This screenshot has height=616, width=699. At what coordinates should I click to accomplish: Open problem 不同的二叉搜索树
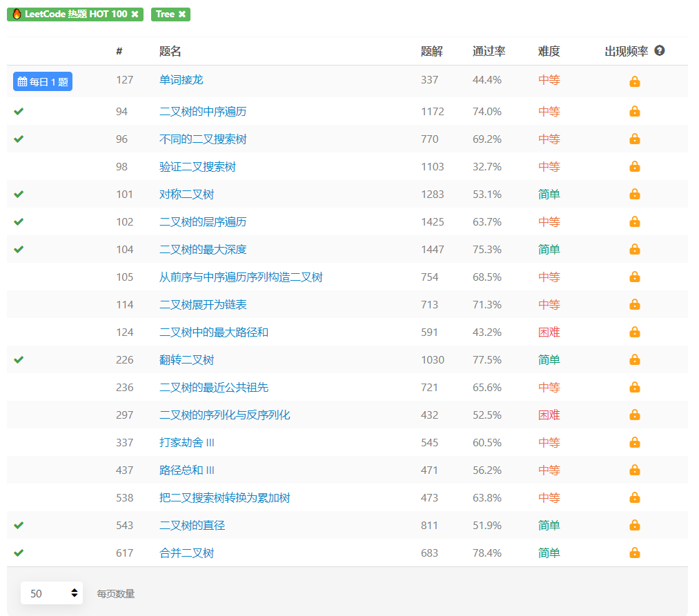pos(203,139)
